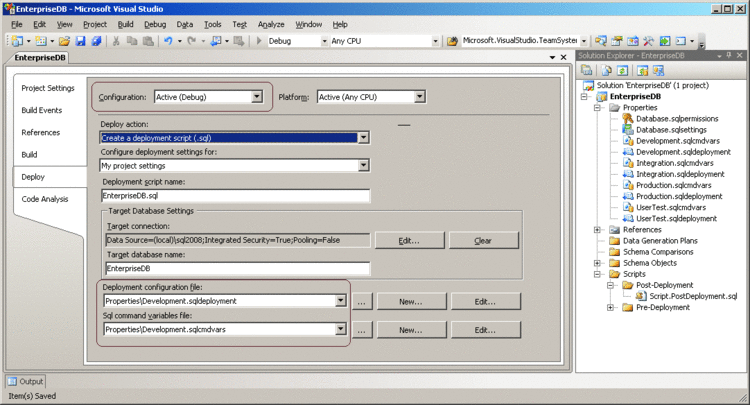Open the Toolbox hammer-wrench icon
The height and width of the screenshot is (405, 750).
coord(649,41)
